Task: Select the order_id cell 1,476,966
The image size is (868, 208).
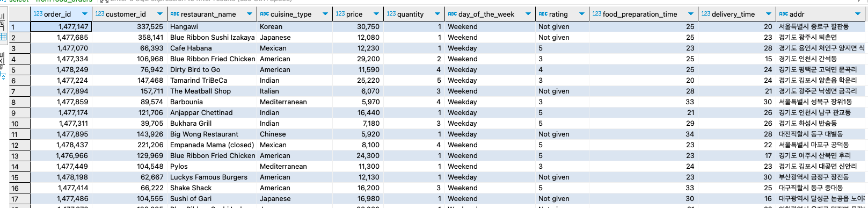Action: [61, 155]
